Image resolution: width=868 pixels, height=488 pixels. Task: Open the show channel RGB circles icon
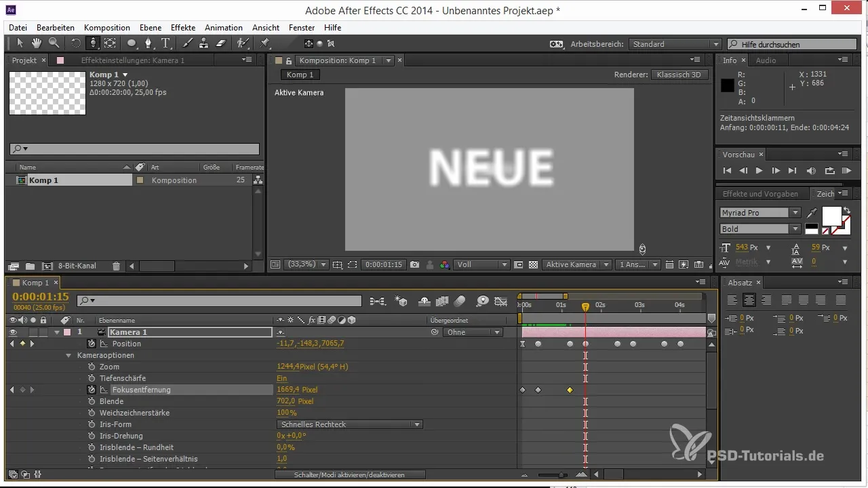pos(444,264)
